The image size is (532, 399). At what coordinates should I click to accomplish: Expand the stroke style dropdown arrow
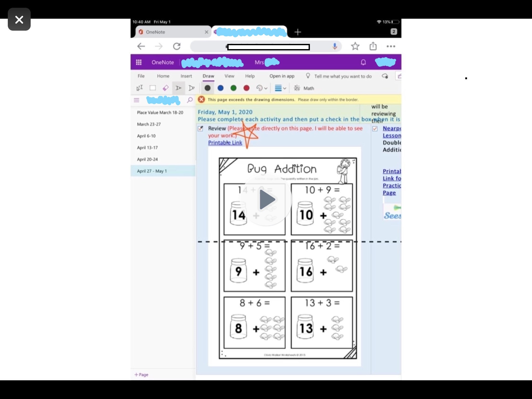tap(285, 88)
